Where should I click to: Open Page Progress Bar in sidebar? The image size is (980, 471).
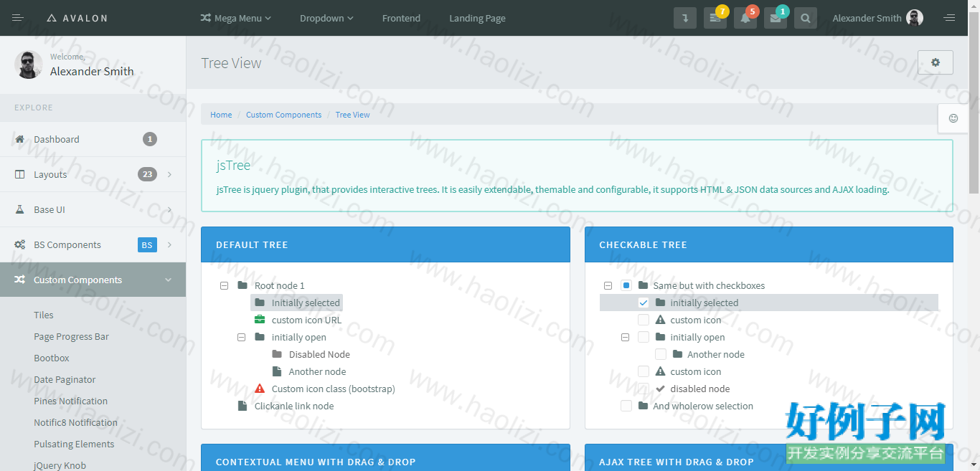71,336
